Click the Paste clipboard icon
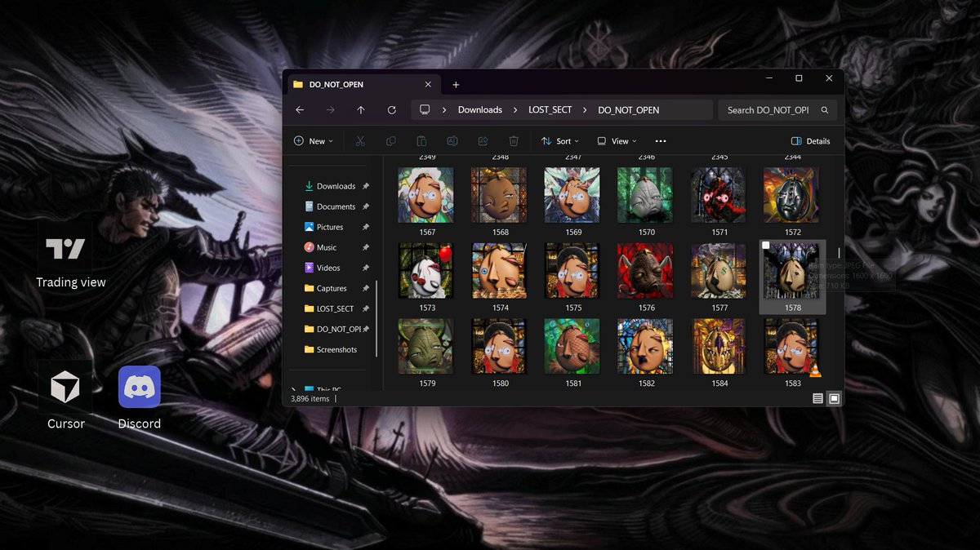 421,141
